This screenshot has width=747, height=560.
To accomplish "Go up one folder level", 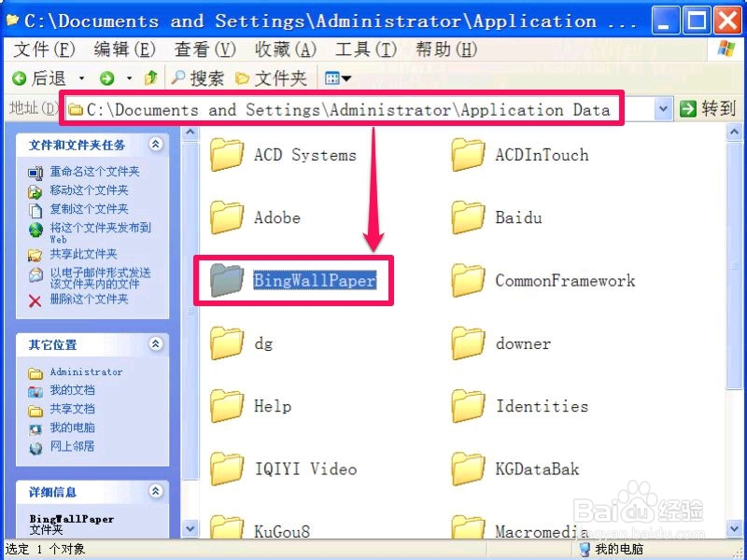I will tap(151, 77).
